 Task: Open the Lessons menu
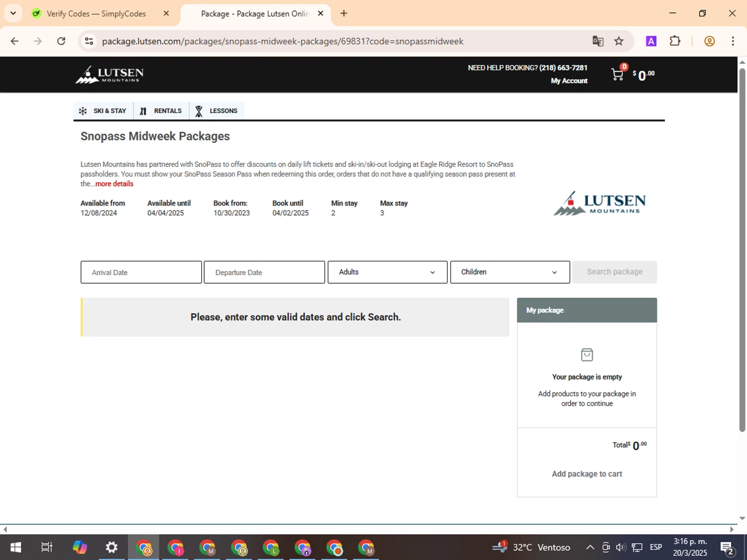pyautogui.click(x=217, y=111)
